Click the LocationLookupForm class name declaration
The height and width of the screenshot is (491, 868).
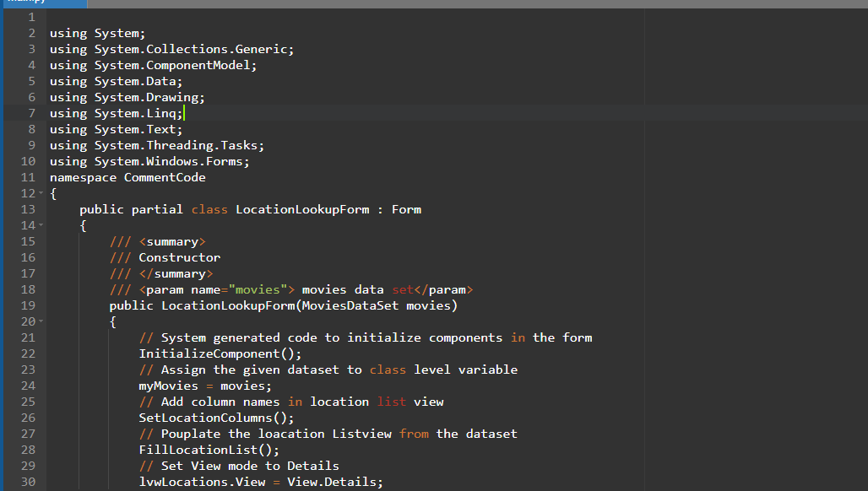click(301, 209)
